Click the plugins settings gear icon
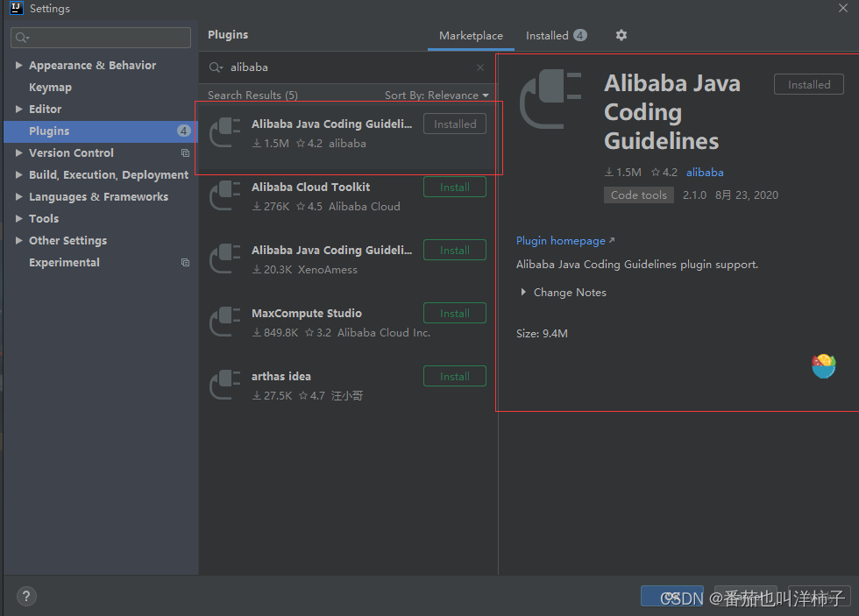Image resolution: width=859 pixels, height=616 pixels. [621, 36]
